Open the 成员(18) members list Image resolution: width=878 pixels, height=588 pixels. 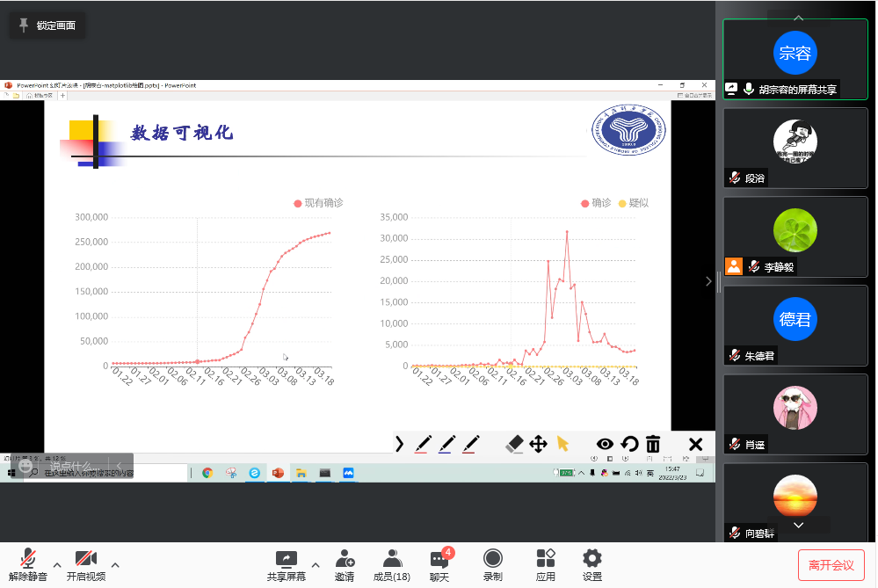[392, 565]
